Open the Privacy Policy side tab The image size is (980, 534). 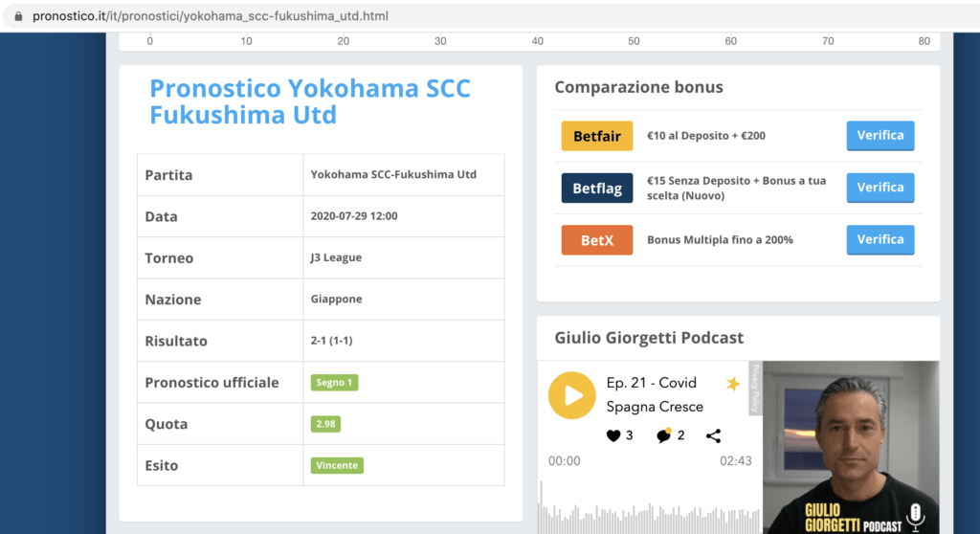[x=756, y=388]
